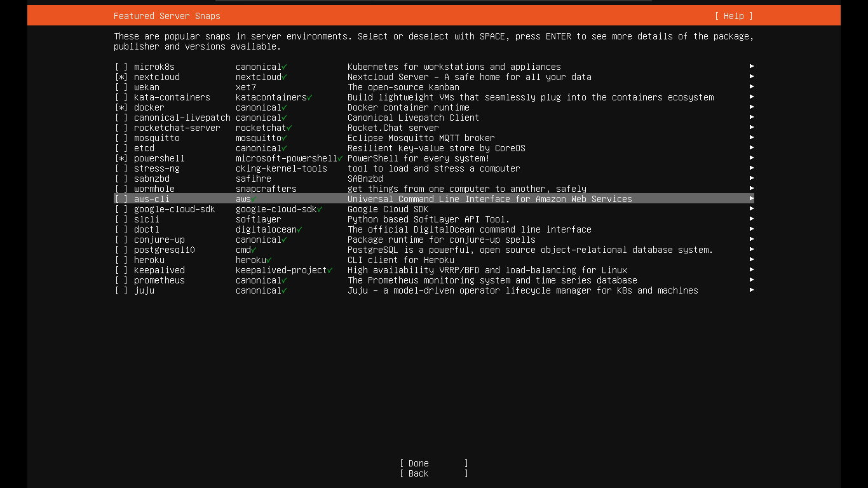Click the Done button

(434, 463)
